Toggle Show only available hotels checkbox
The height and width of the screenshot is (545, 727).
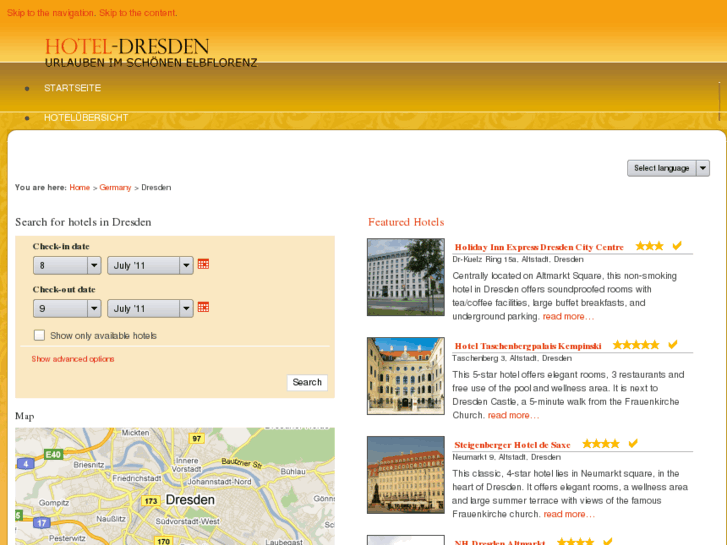pos(39,335)
